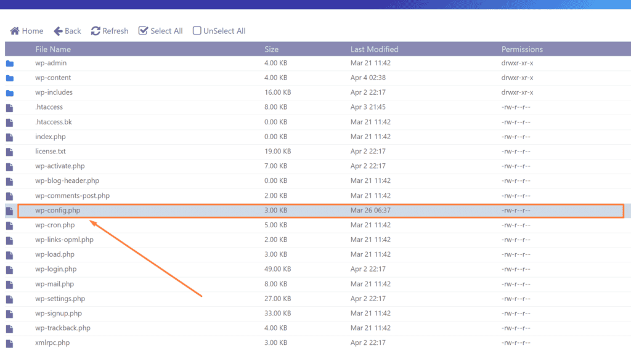
Task: Click the license.txt file icon
Action: pos(10,152)
